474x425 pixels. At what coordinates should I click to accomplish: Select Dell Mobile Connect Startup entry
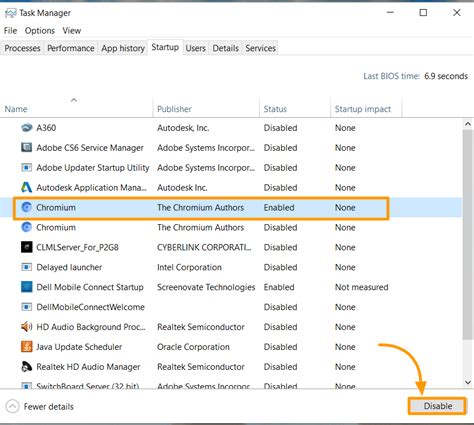point(90,287)
